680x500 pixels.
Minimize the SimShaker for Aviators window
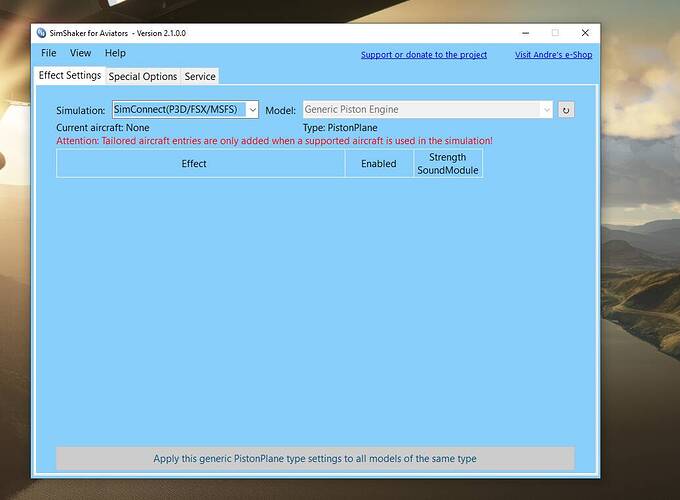click(526, 33)
